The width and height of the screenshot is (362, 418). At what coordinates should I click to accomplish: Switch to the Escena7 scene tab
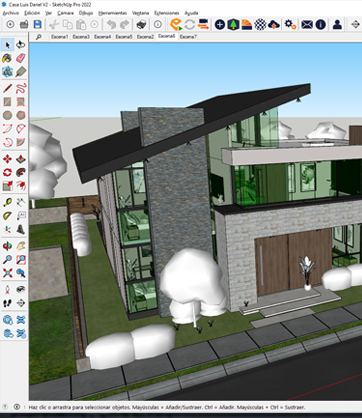coord(188,37)
